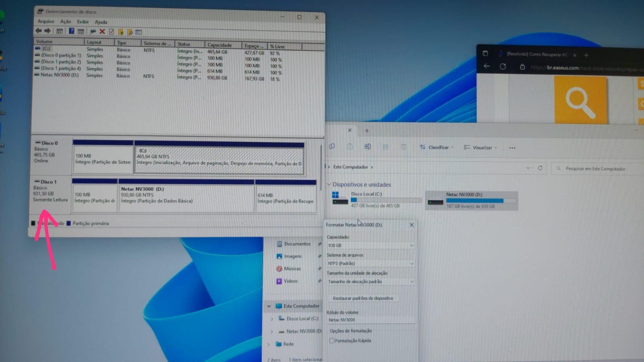This screenshot has width=644, height=362.
Task: Click the Copy icon in Explorer toolbar
Action: (x=332, y=147)
